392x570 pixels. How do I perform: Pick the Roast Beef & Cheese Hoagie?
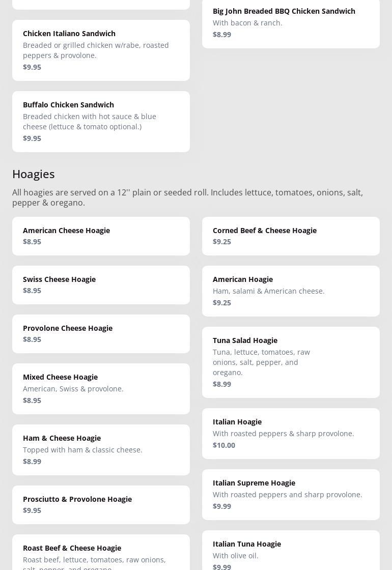(101, 554)
